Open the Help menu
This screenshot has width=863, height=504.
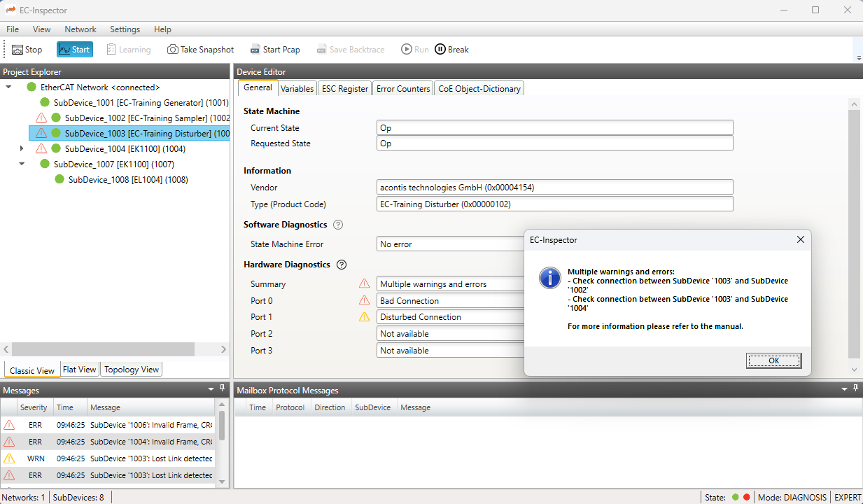point(162,29)
